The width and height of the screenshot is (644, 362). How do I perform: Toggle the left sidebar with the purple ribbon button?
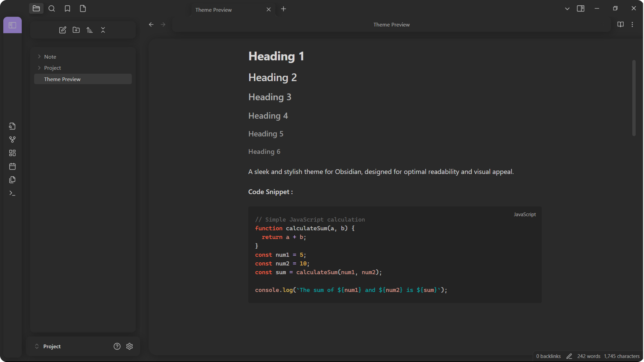[x=13, y=25]
